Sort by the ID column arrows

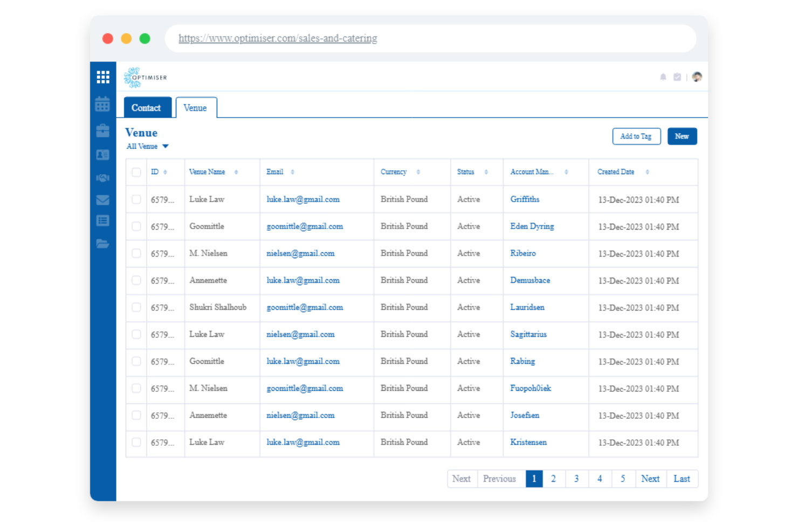coord(165,172)
